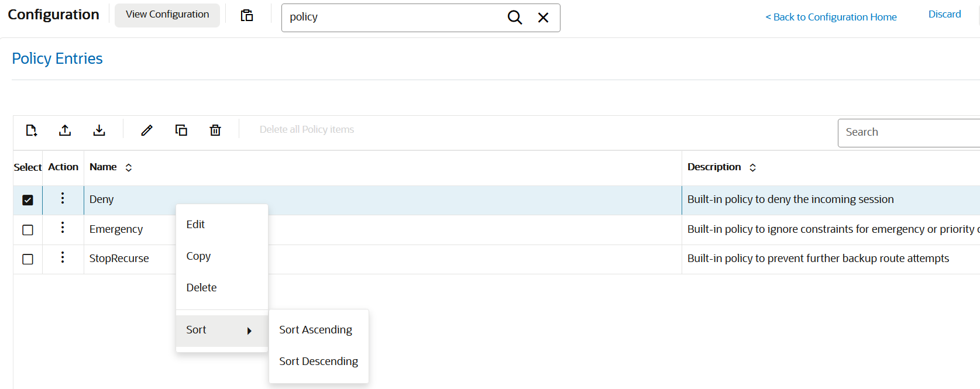Choose Delete in the context menu
980x389 pixels.
coord(201,288)
